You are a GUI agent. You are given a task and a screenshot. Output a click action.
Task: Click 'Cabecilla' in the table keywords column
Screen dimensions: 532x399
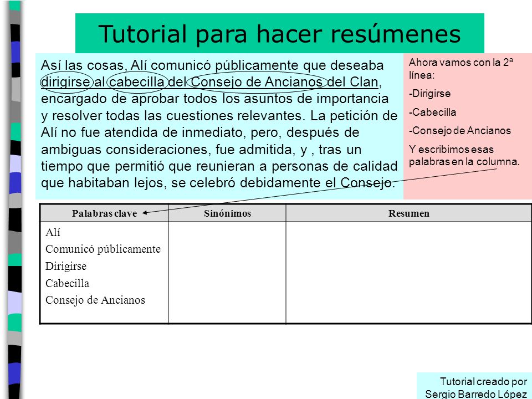[x=67, y=283]
